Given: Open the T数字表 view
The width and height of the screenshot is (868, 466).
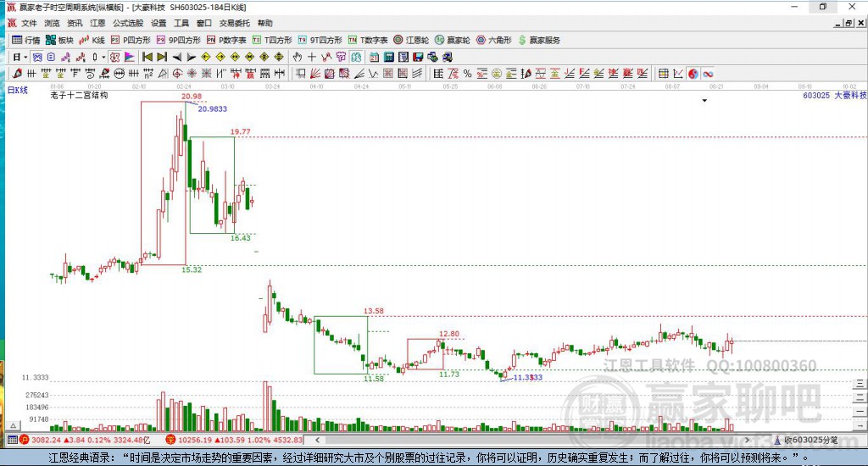Looking at the screenshot, I should click(x=368, y=40).
